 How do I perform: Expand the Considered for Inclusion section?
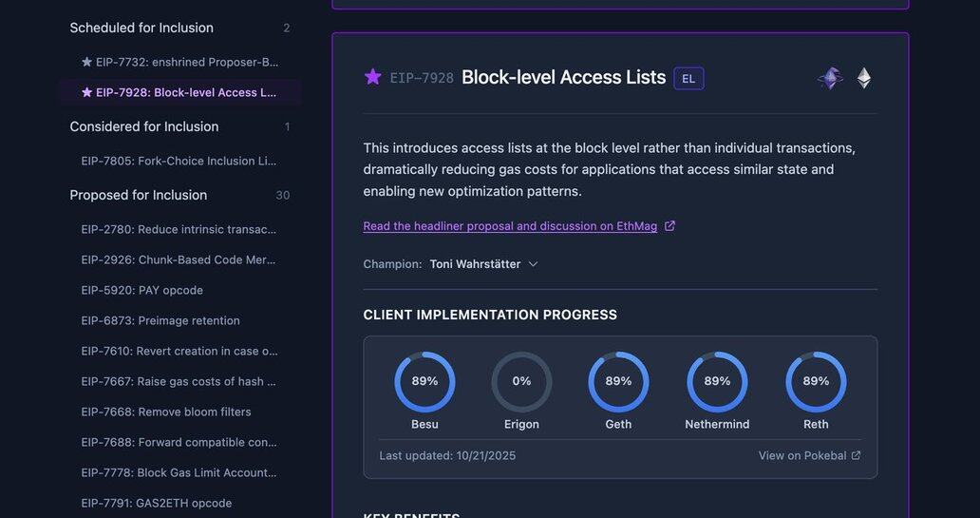coord(144,126)
